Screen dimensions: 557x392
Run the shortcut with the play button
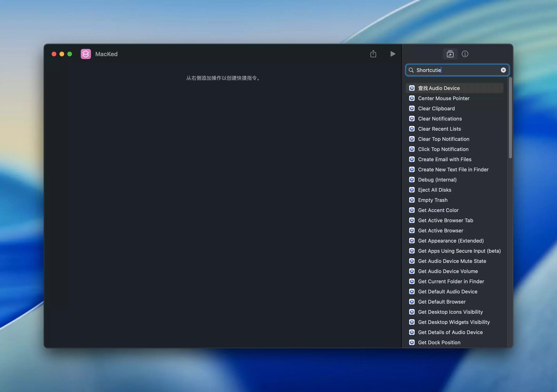click(x=393, y=54)
